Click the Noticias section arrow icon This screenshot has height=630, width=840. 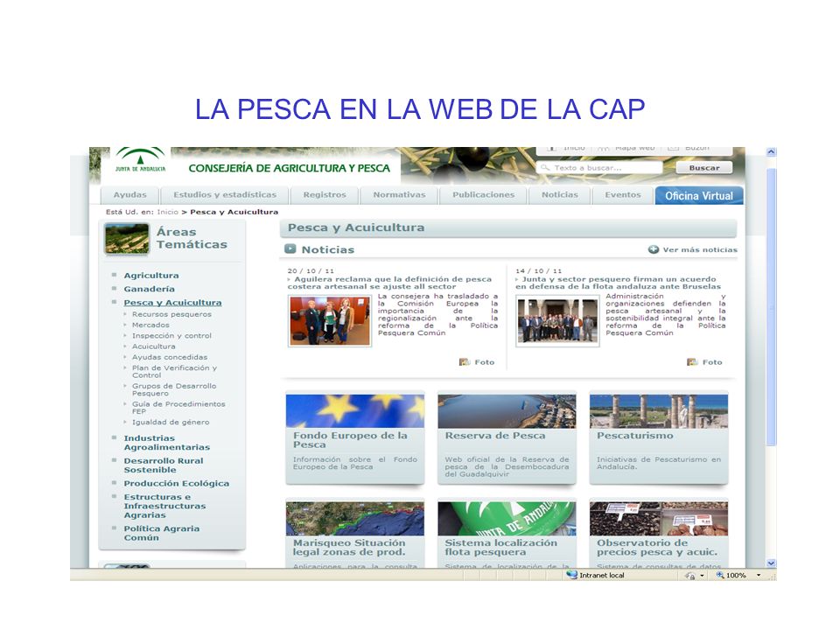tap(290, 249)
